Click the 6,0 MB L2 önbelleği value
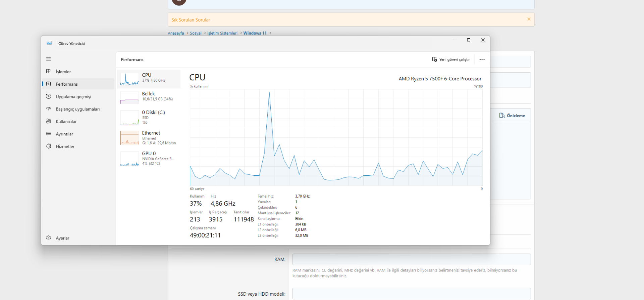This screenshot has height=300, width=644. tap(301, 230)
